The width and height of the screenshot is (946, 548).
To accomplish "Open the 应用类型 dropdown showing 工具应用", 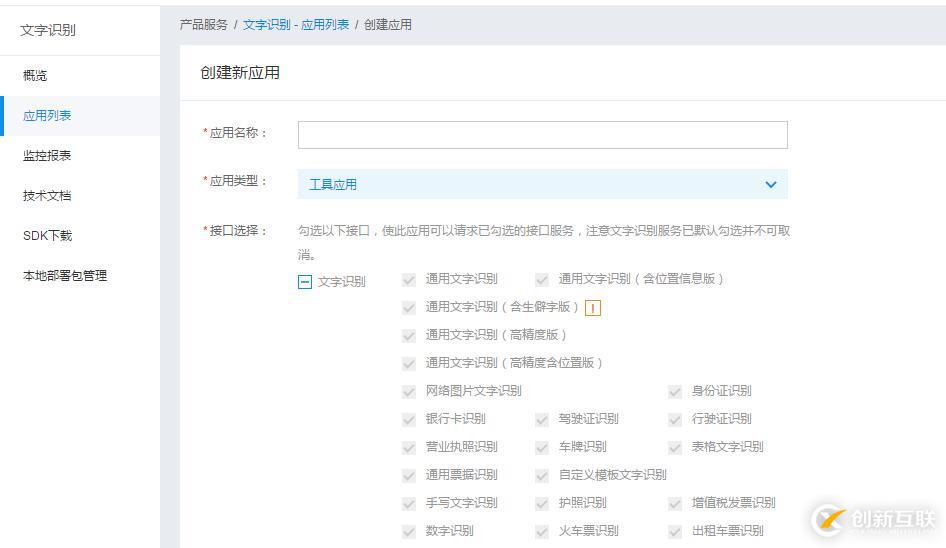I will 542,184.
